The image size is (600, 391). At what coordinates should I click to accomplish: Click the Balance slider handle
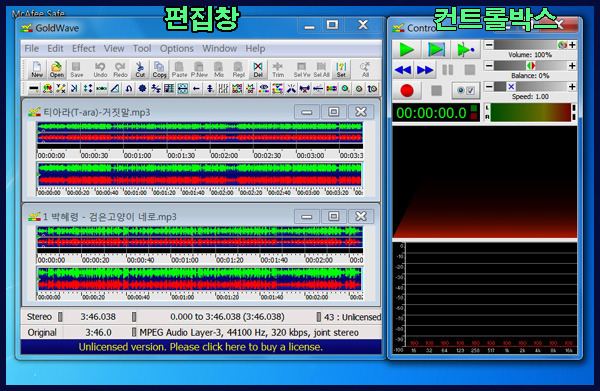(531, 66)
